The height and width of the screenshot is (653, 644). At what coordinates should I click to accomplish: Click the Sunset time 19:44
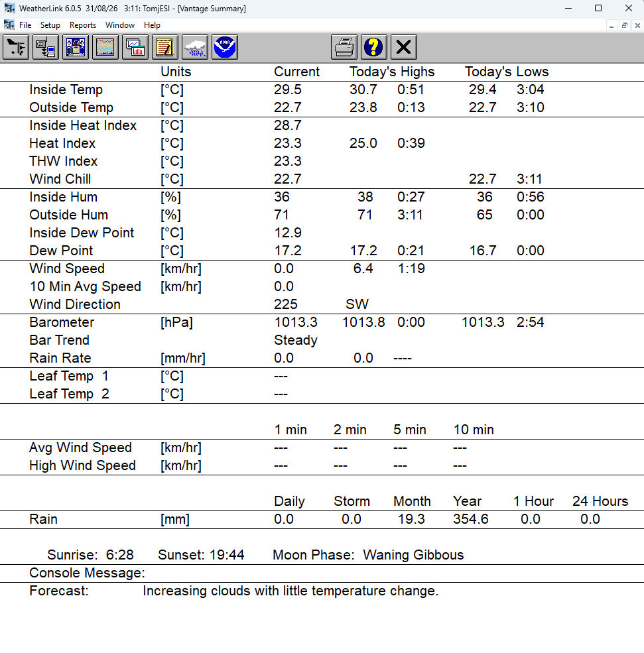227,555
